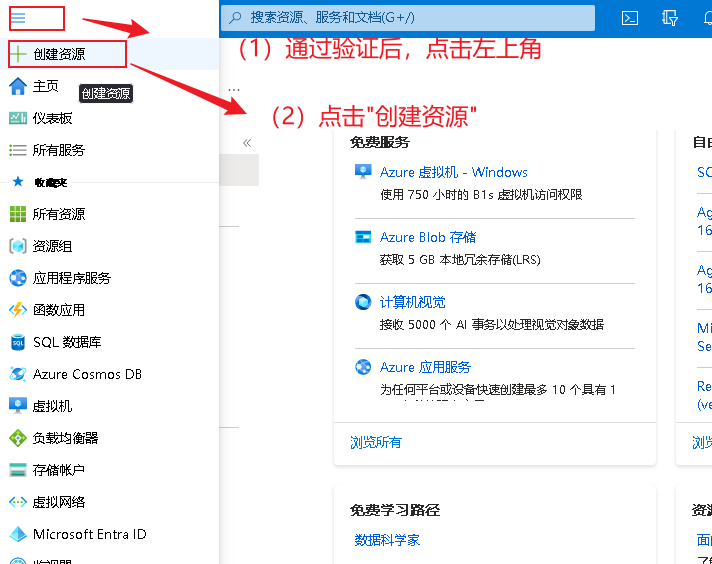Select 函数应用 in the side menu
712x564 pixels.
(59, 310)
